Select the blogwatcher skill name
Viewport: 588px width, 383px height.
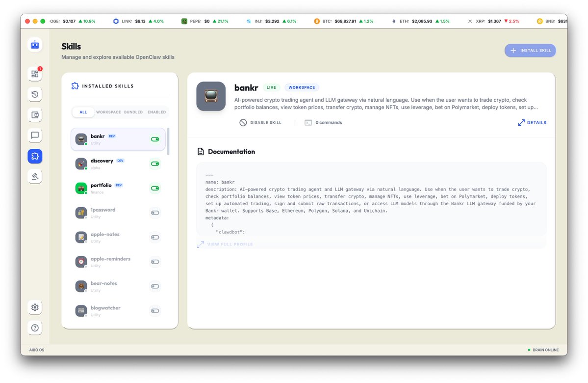click(105, 308)
